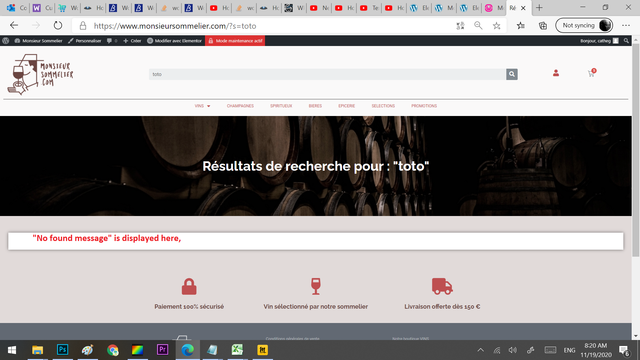Click the page vertical scrollbar
Screen dimensions: 640x360
coord(636,151)
